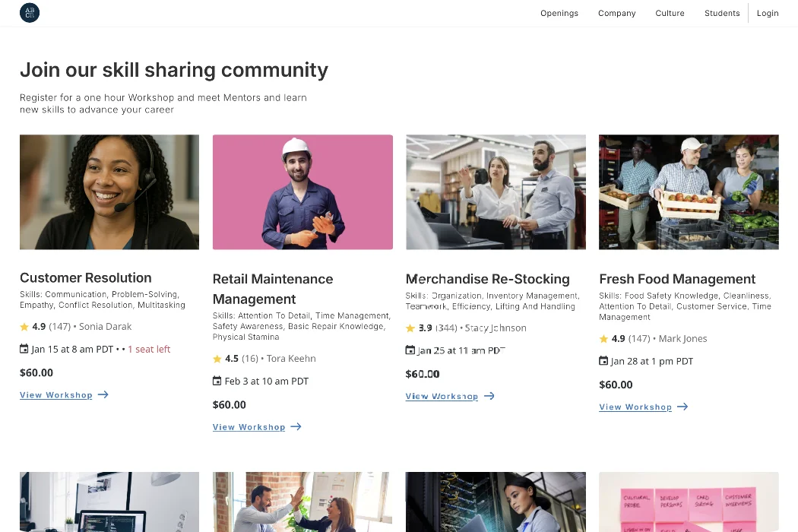This screenshot has width=798, height=532.
Task: Select the Retail Maintenance pink background image
Action: tap(302, 192)
